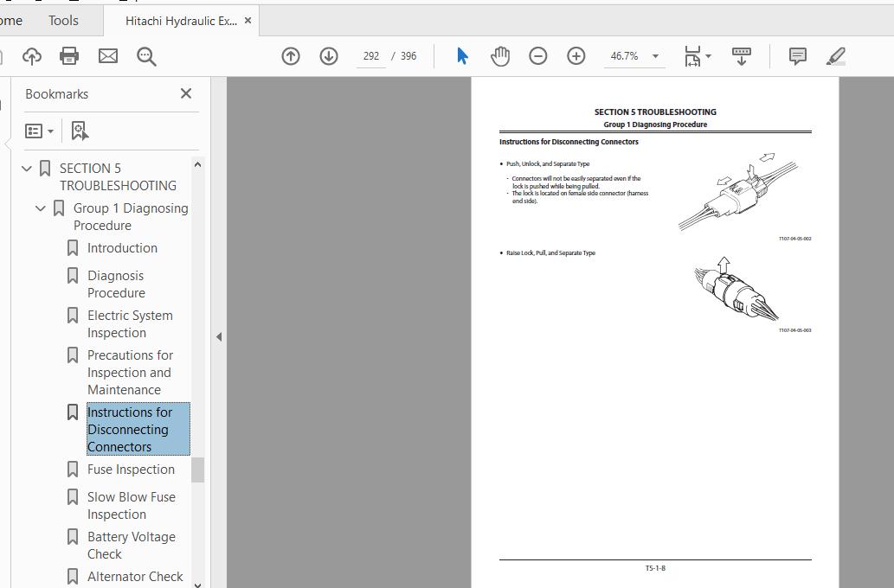Open the Fuse Inspection bookmark

pos(132,469)
